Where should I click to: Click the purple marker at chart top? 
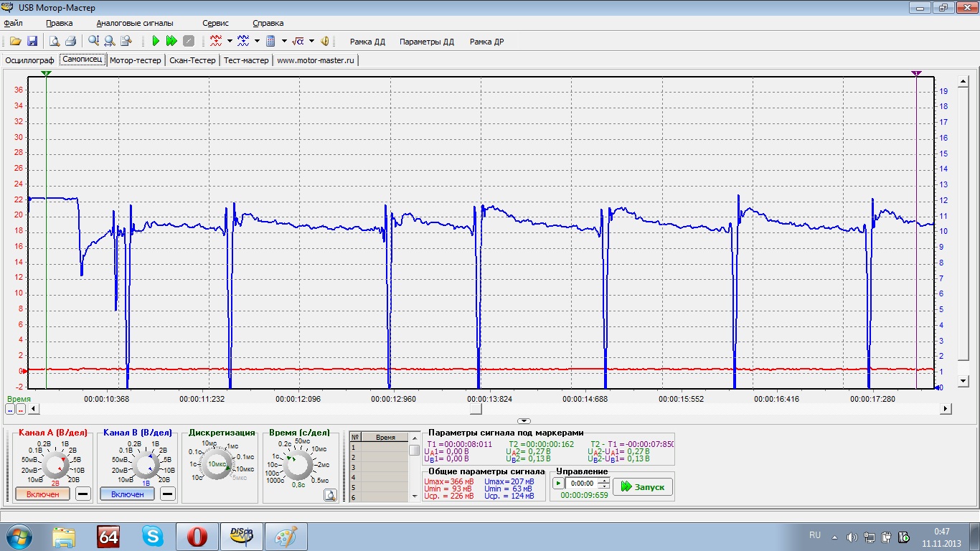click(917, 73)
